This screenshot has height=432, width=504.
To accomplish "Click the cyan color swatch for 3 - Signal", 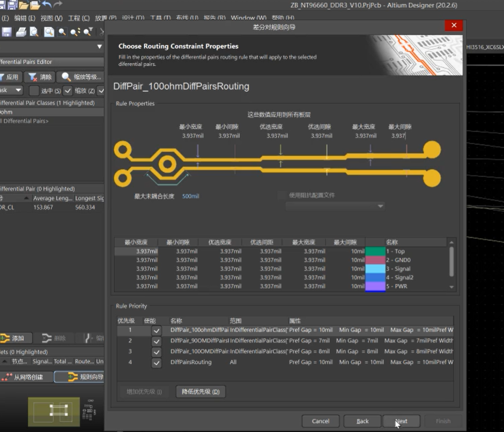I will pyautogui.click(x=375, y=269).
